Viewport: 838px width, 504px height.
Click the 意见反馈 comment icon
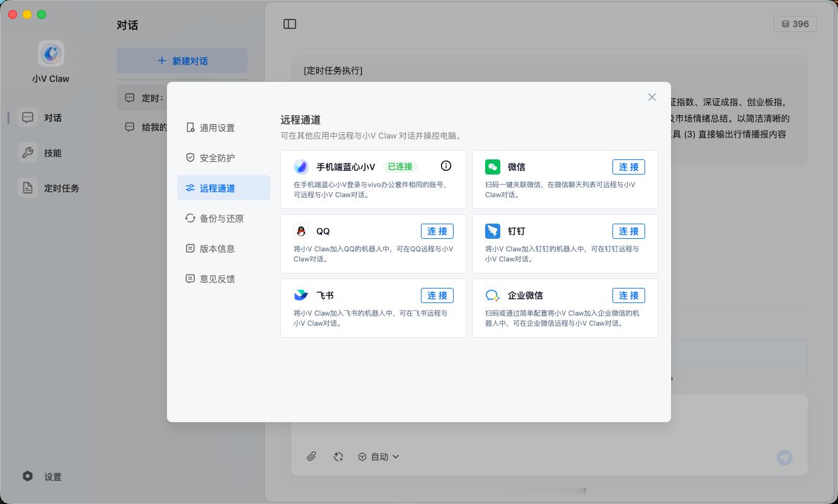click(x=190, y=278)
